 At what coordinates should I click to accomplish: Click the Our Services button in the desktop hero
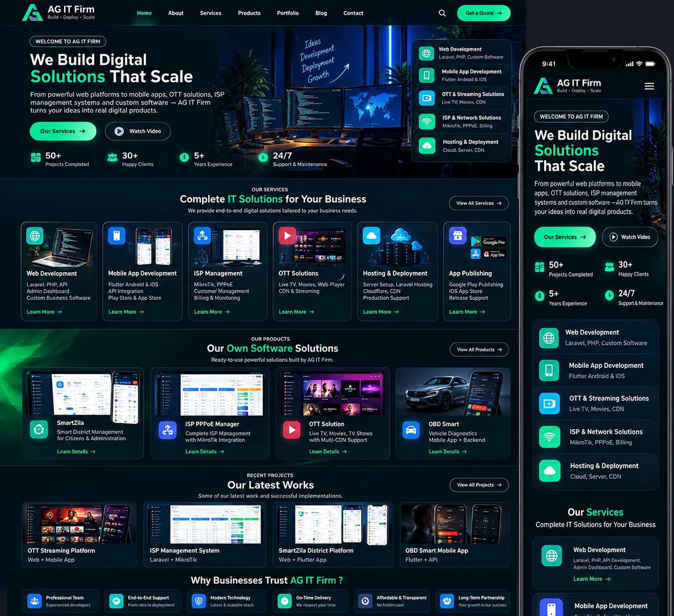(x=63, y=131)
